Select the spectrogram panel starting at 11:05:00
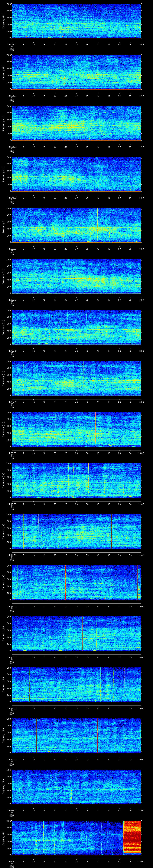The height and width of the screenshot is (868, 153). point(77,225)
